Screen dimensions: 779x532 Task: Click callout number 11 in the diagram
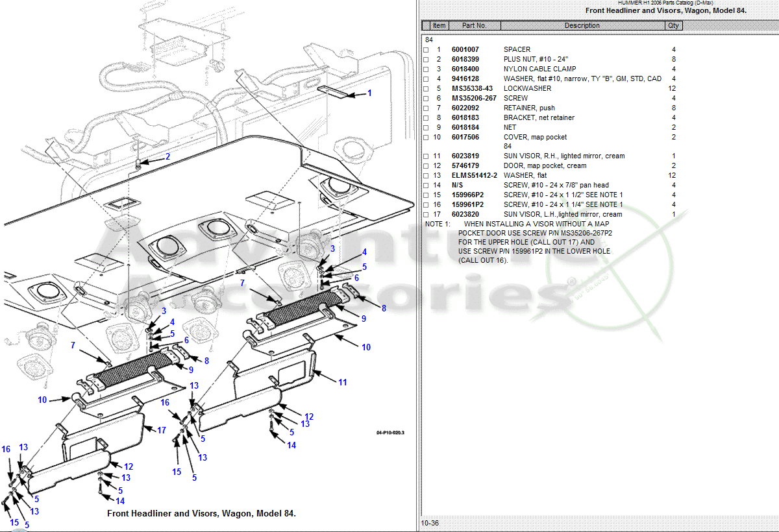coord(343,383)
